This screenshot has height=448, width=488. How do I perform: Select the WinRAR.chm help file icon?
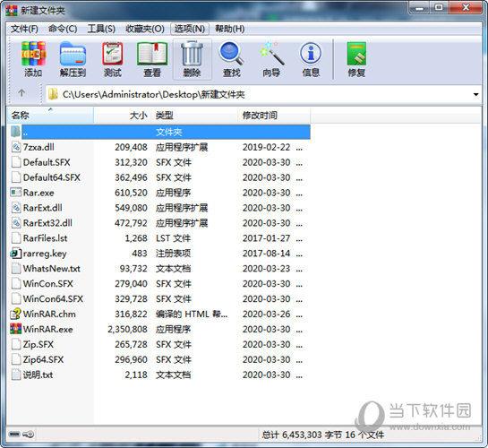16,314
